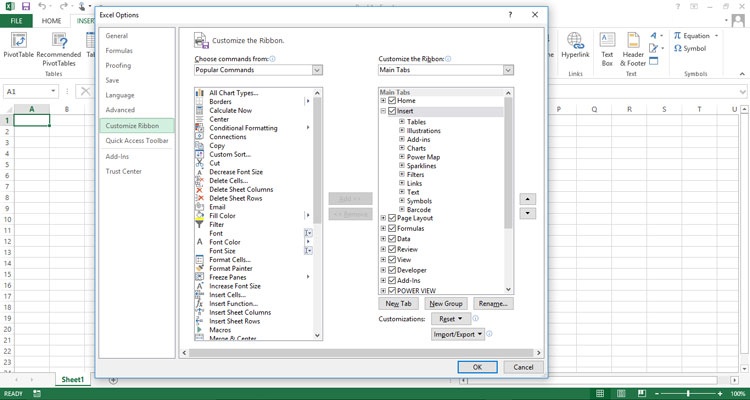
Task: Click OK in Excel Options
Action: pyautogui.click(x=477, y=367)
